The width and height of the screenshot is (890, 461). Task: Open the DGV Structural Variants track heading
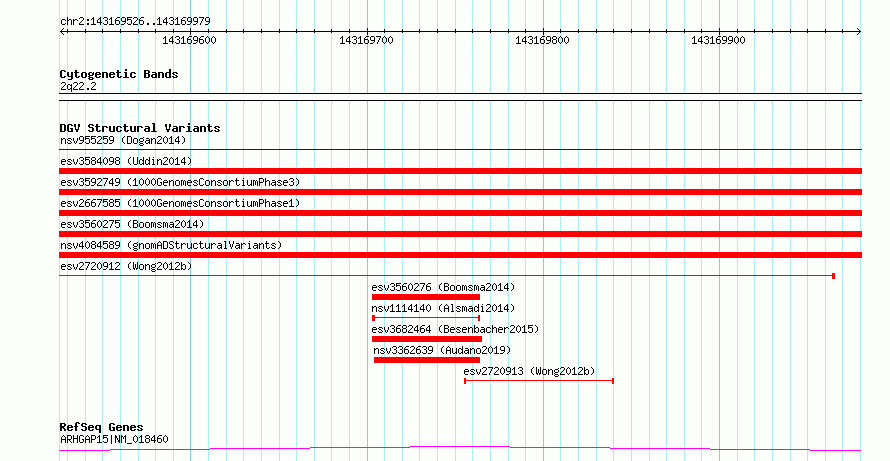(140, 128)
